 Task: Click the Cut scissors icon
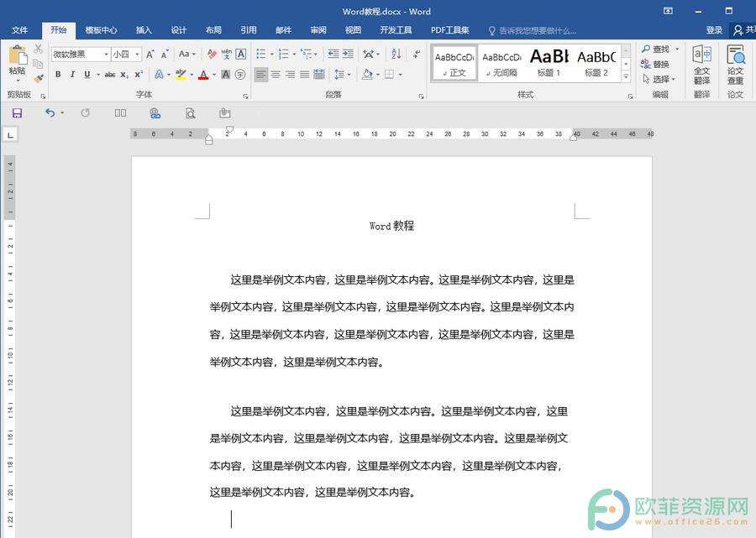point(38,48)
